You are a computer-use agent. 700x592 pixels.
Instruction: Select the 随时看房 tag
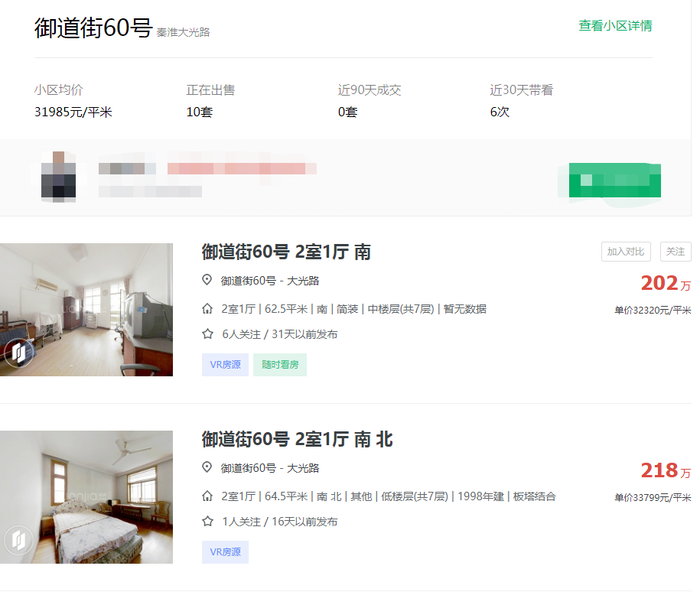[x=279, y=365]
